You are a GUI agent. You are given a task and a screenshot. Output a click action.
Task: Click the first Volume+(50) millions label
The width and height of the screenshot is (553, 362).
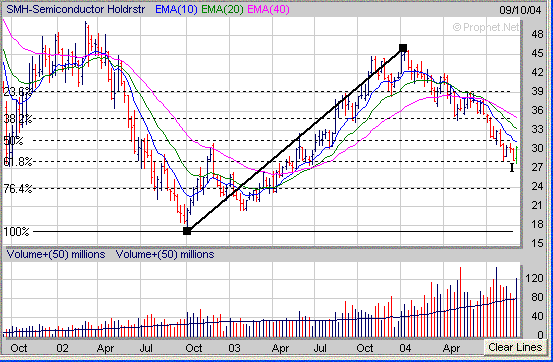click(56, 254)
